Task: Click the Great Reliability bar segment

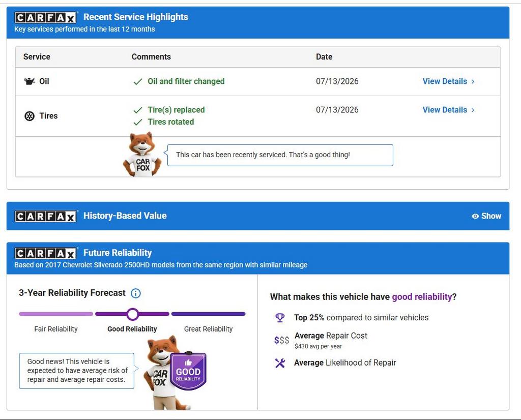Action: 208,314
